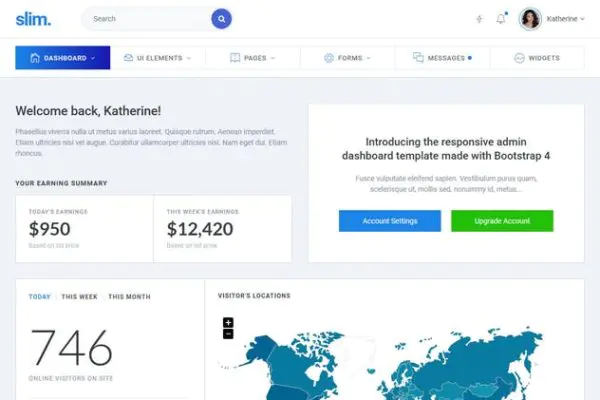Expand the Pages chevron

pos(273,58)
